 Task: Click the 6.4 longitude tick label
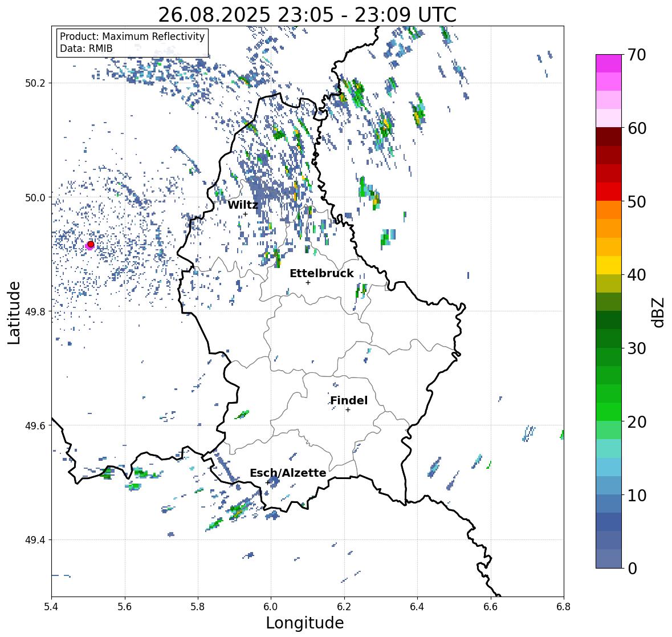pos(417,606)
